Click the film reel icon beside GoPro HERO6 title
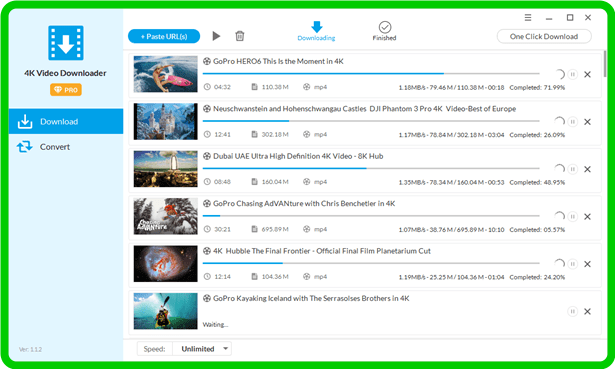 point(207,61)
